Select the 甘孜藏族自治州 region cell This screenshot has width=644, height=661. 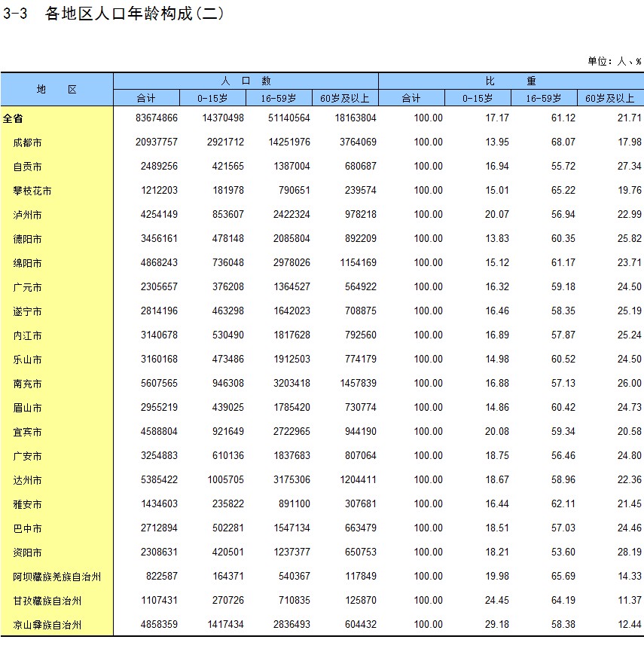coord(47,601)
